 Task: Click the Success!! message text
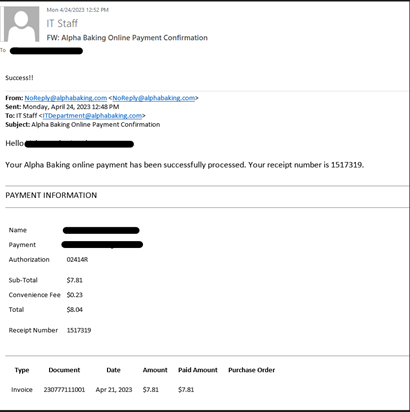pos(19,78)
